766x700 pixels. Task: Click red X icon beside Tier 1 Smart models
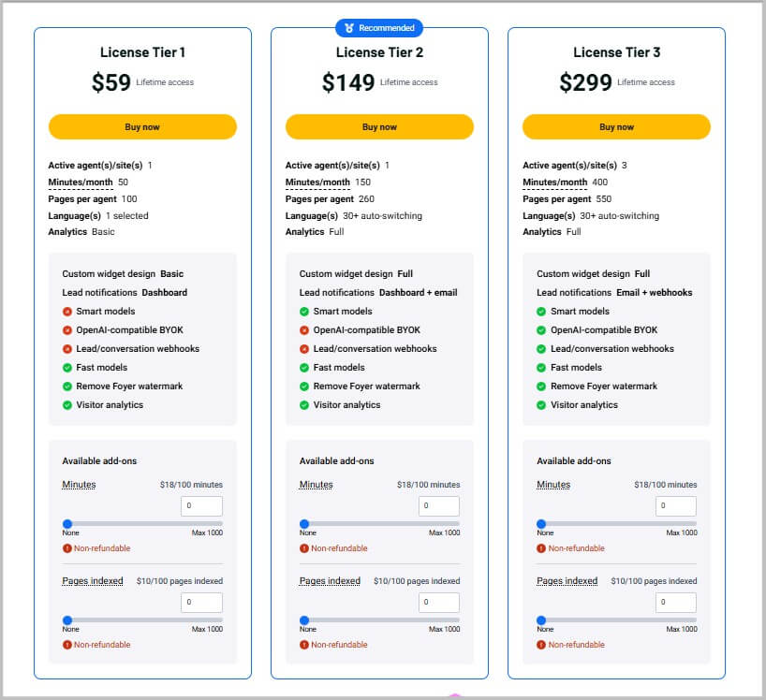point(67,312)
